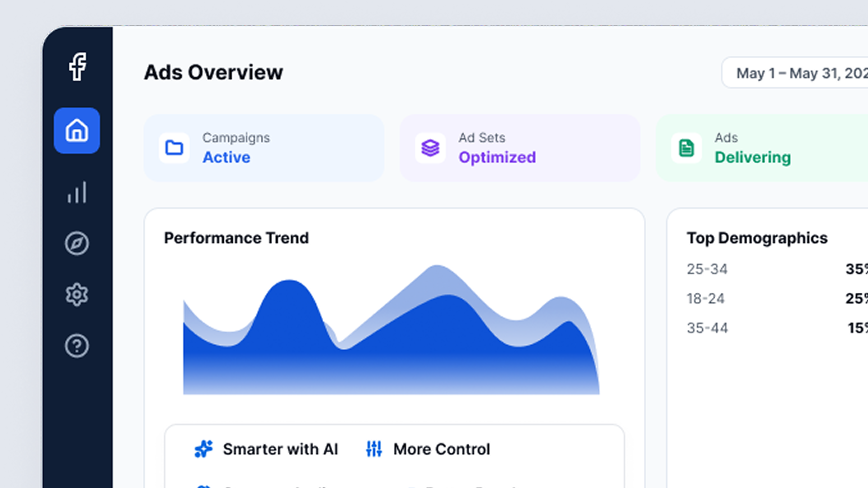Open the Campaigns Active card
The height and width of the screenshot is (488, 868).
click(x=264, y=148)
